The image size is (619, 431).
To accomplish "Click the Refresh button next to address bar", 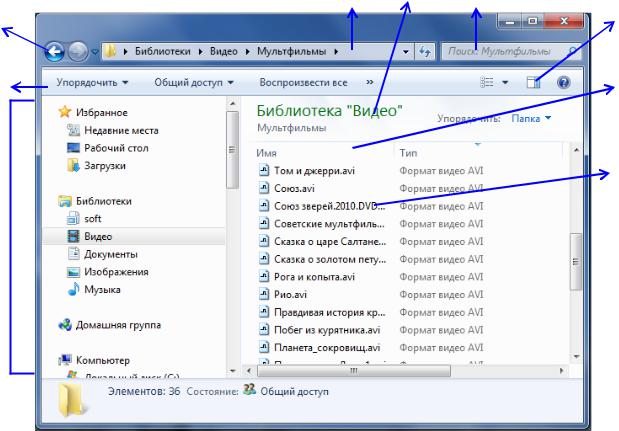I will (x=425, y=51).
